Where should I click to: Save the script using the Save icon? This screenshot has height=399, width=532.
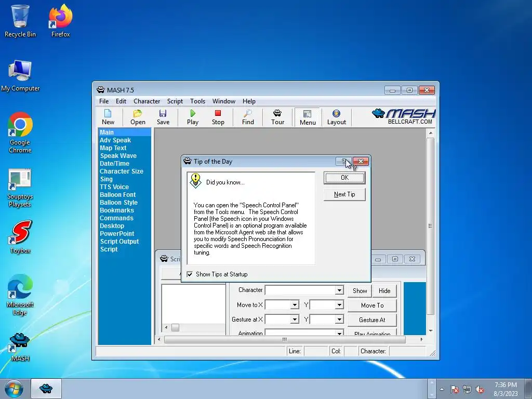(163, 117)
